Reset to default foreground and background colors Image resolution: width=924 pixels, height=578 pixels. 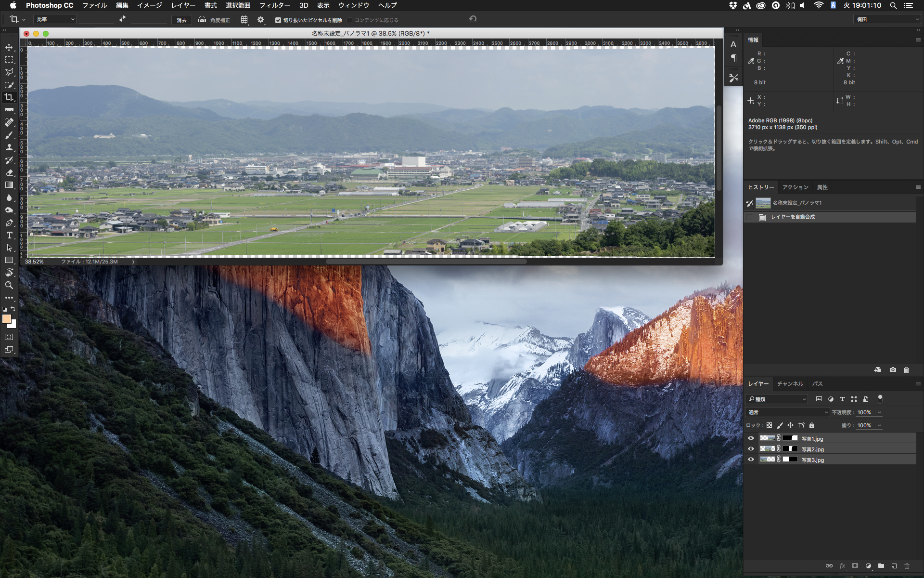click(x=4, y=309)
